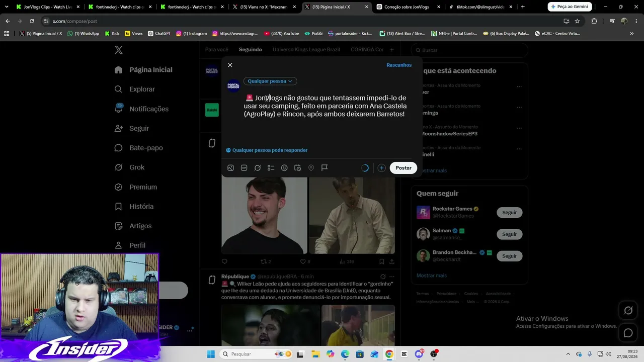Open the WhatsApp bookmark
This screenshot has width=644, height=362.
click(x=83, y=34)
